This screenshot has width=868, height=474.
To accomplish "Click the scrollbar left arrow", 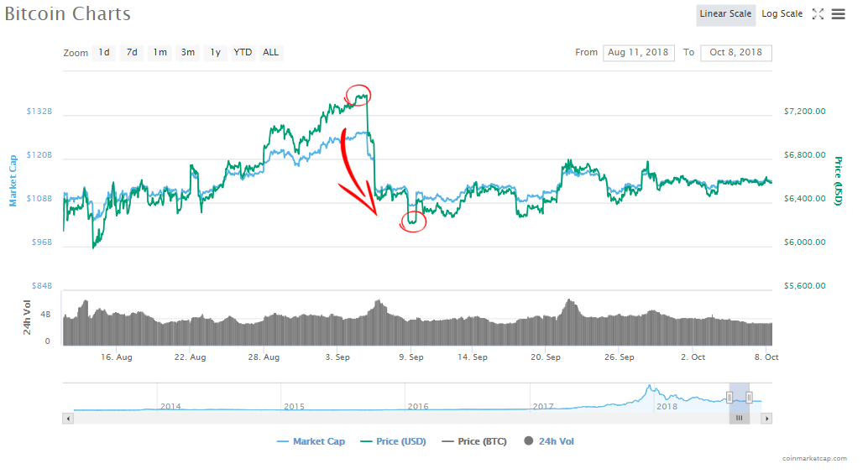I will coord(67,417).
